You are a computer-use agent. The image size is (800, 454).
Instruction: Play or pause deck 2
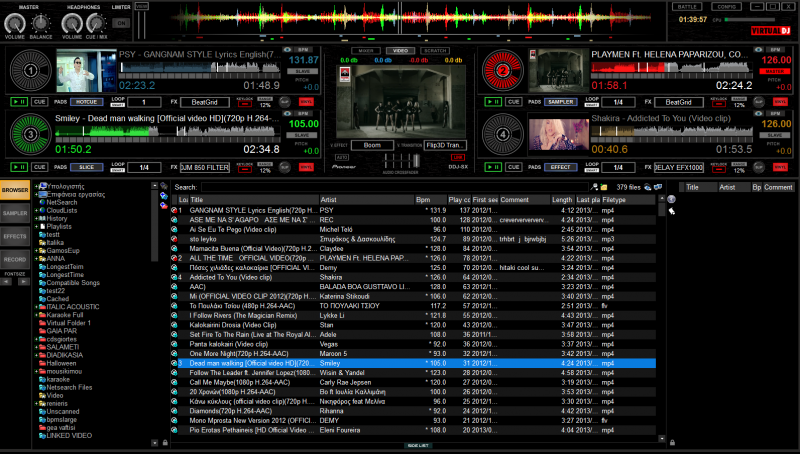point(493,102)
